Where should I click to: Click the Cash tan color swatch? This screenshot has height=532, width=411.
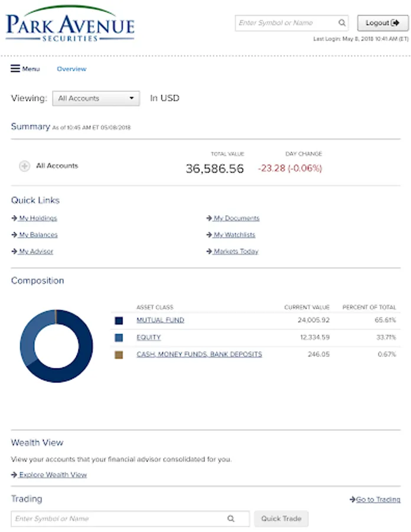coord(119,355)
